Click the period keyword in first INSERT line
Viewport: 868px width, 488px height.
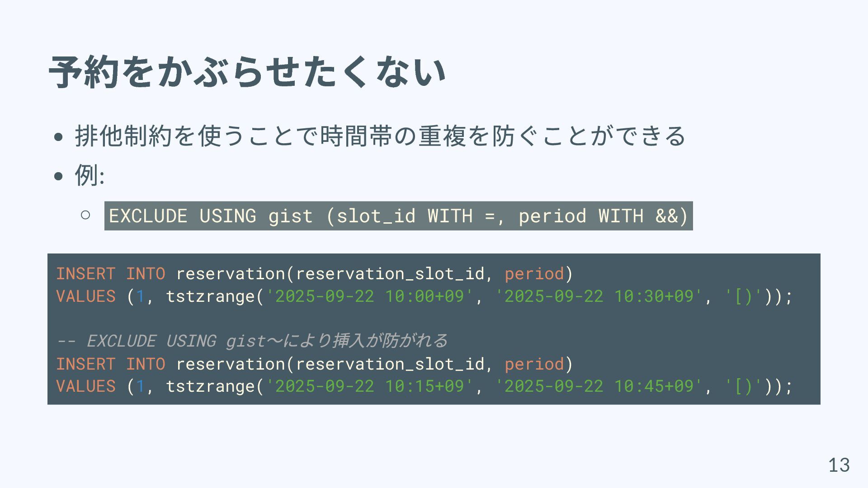point(534,274)
